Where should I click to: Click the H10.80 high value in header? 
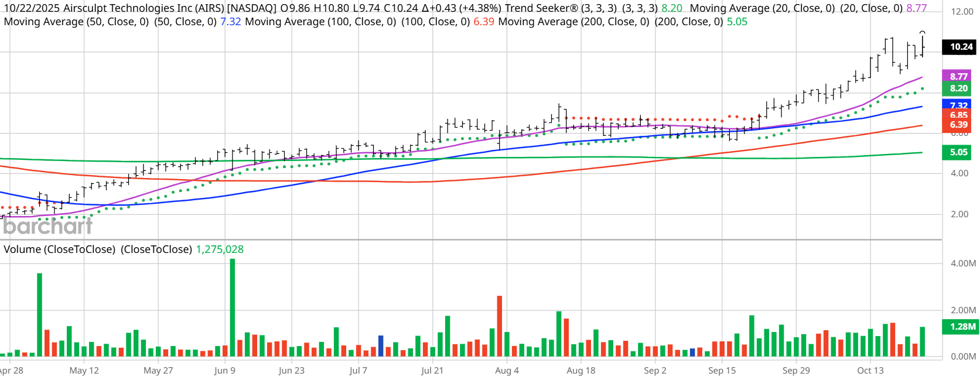(332, 8)
